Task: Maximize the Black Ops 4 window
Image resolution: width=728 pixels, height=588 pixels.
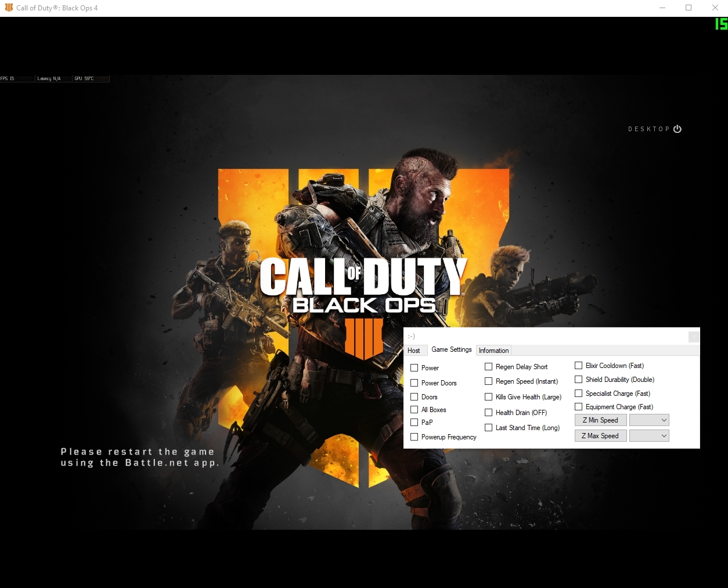Action: [x=689, y=8]
